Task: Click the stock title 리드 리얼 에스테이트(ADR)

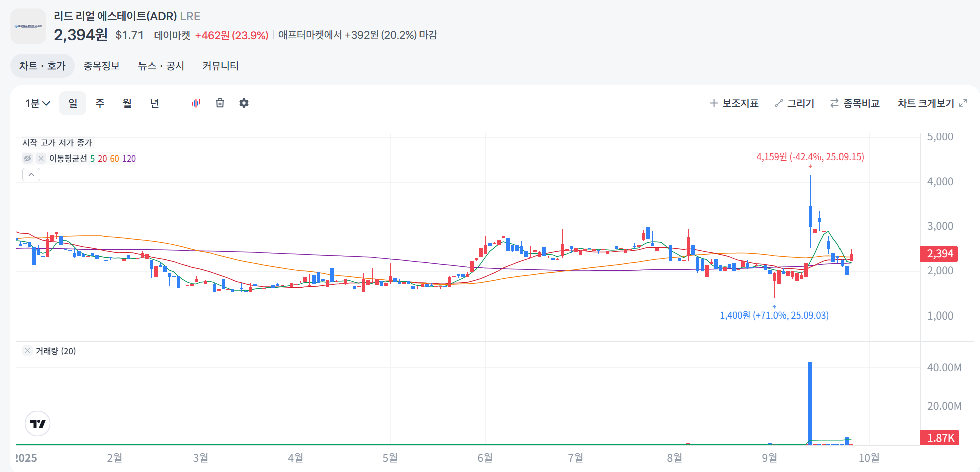Action: pyautogui.click(x=115, y=16)
